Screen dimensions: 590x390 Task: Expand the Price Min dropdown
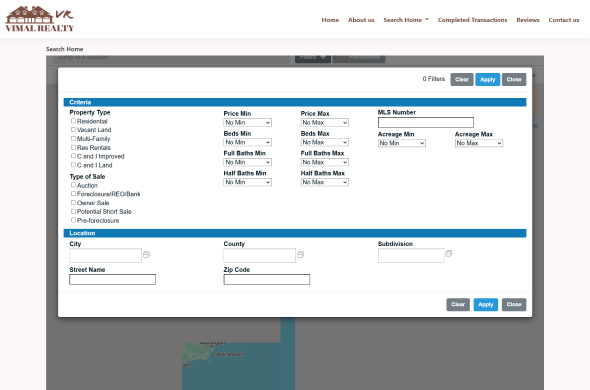[x=247, y=123]
